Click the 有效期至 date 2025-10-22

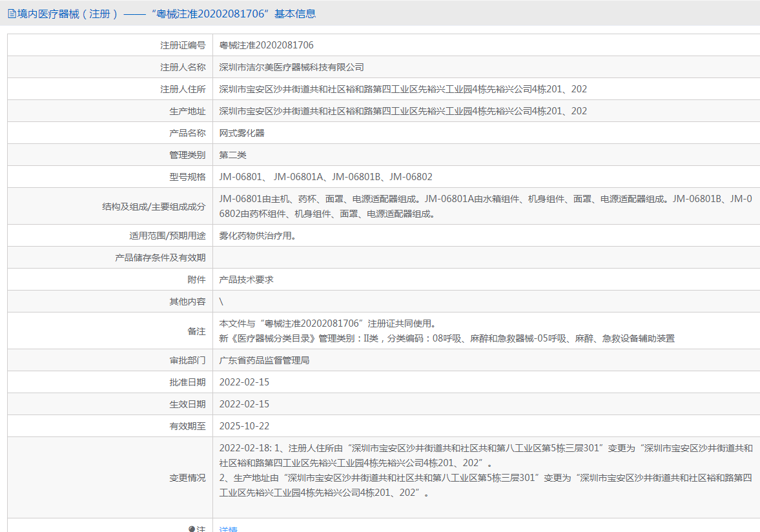point(244,426)
